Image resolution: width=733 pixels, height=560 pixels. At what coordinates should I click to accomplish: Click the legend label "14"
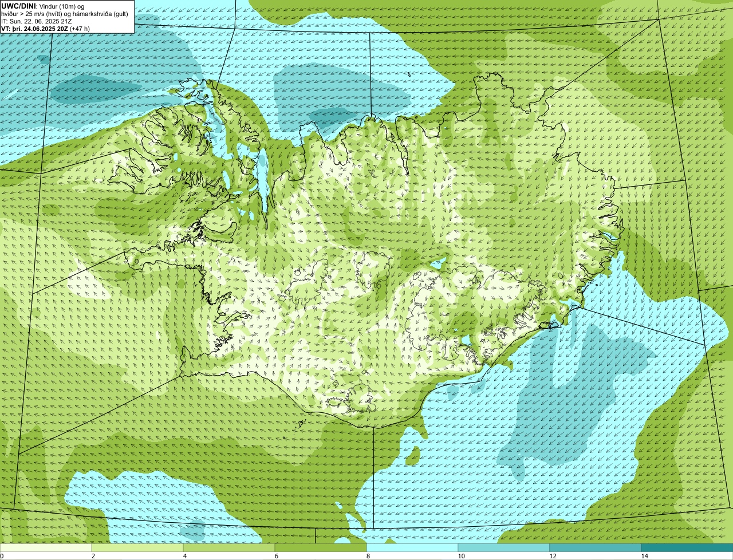(644, 556)
